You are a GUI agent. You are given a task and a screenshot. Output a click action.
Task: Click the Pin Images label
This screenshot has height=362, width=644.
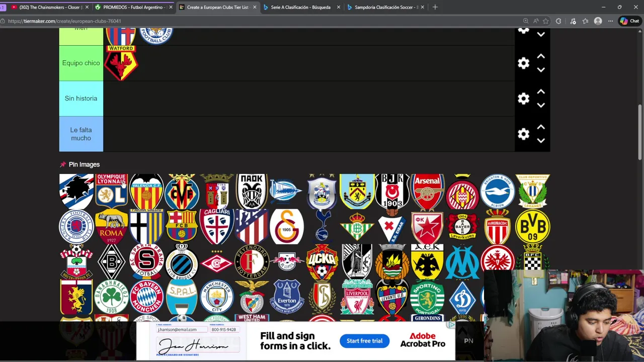(84, 164)
